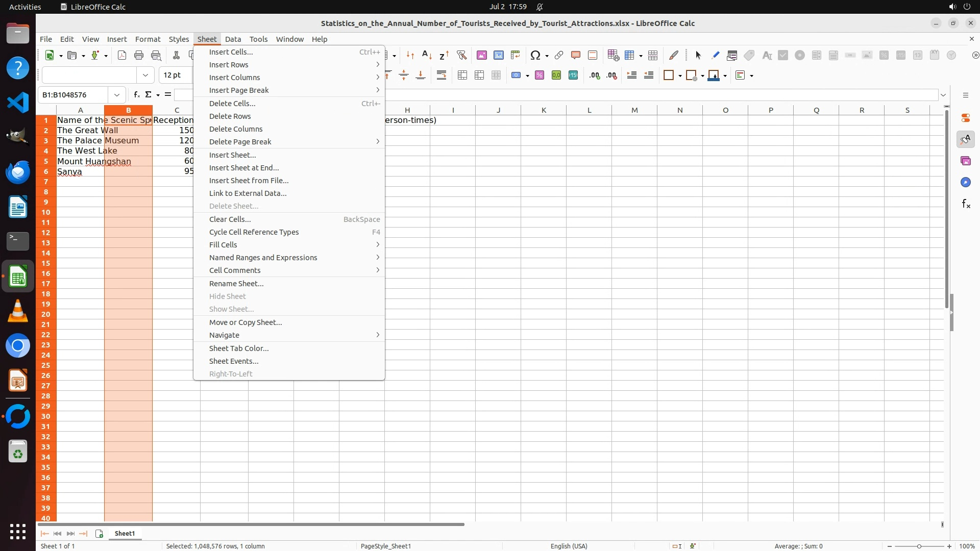Click the Sheet1 tab
The height and width of the screenshot is (551, 980).
[125, 534]
